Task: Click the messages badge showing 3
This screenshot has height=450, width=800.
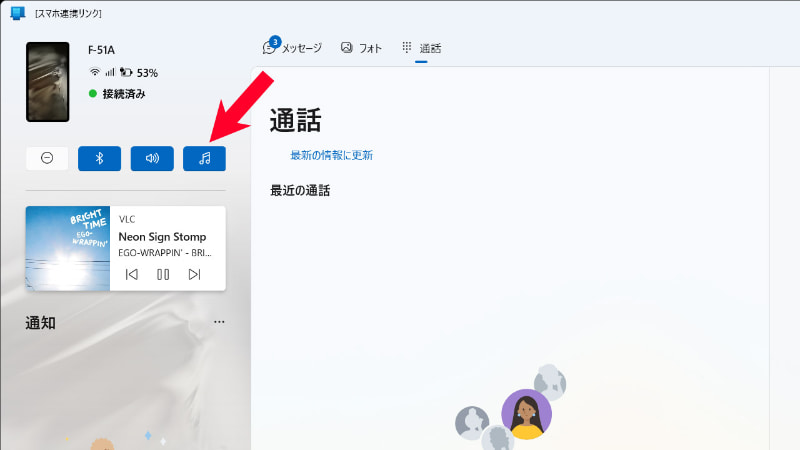Action: coord(275,42)
